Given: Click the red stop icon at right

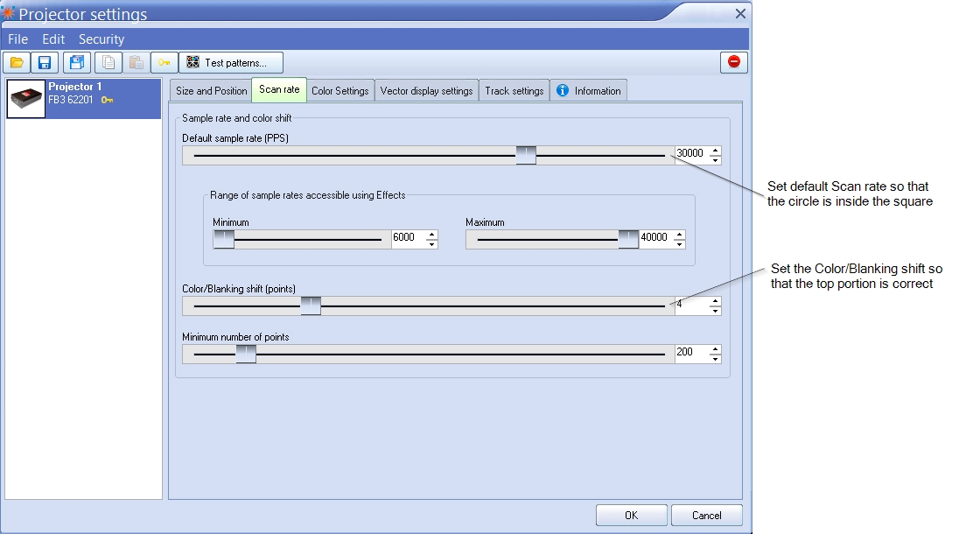Looking at the screenshot, I should pos(734,62).
